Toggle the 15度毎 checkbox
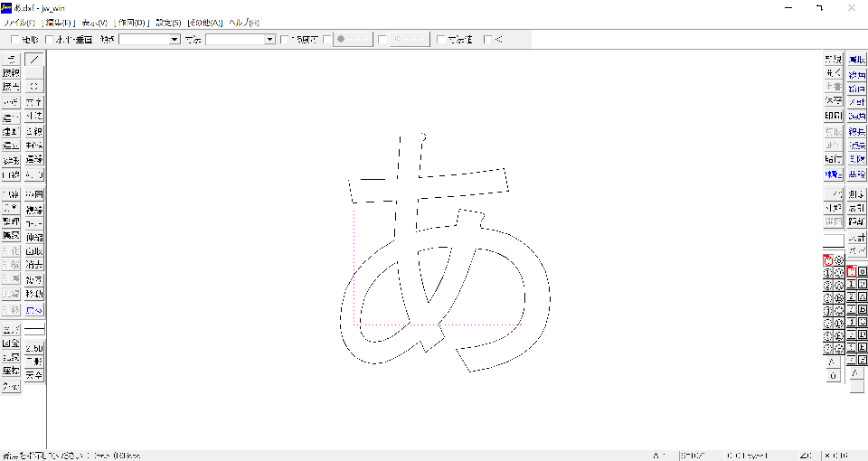The width and height of the screenshot is (868, 461). (x=285, y=39)
